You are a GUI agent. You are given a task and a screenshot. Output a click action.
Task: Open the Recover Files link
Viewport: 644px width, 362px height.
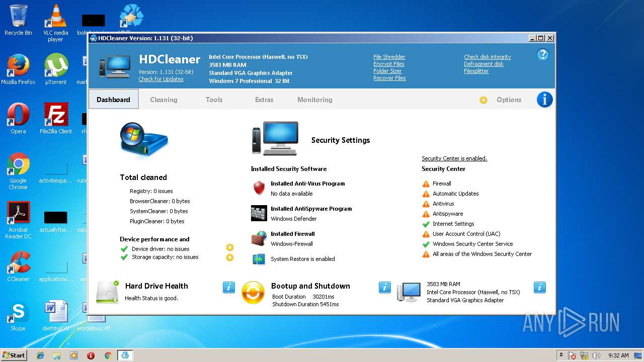(389, 78)
